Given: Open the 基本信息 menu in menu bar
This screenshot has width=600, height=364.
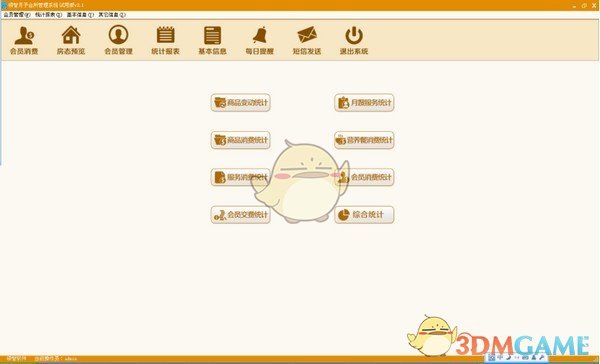Looking at the screenshot, I should click(x=80, y=15).
